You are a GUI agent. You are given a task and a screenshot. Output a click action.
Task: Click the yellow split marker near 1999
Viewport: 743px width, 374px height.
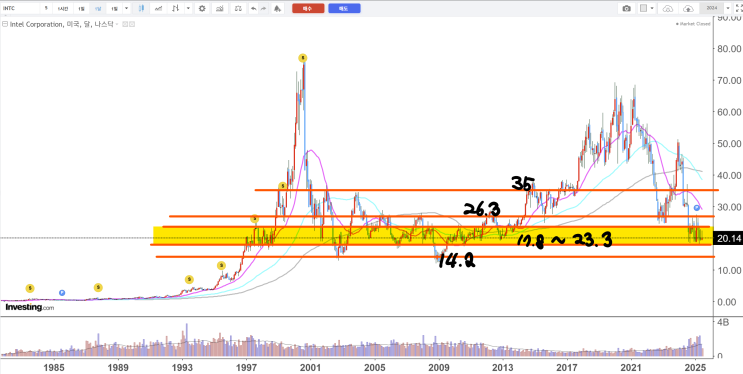(x=282, y=186)
